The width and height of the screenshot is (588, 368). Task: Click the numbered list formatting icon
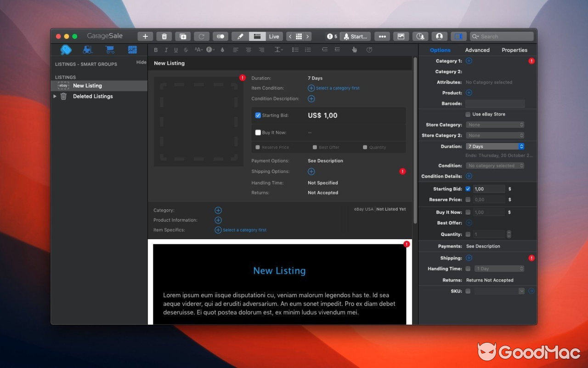click(308, 49)
